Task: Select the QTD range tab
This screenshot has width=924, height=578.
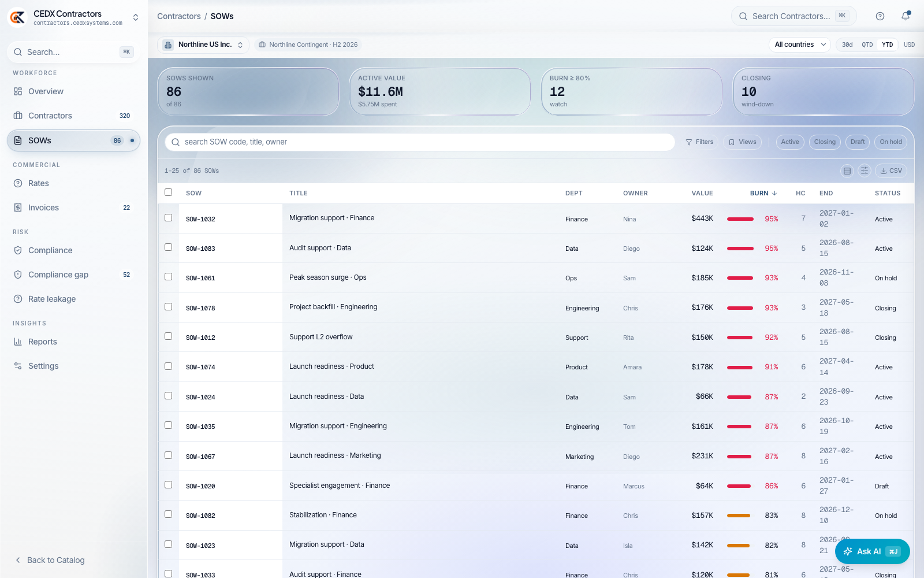Action: tap(867, 45)
